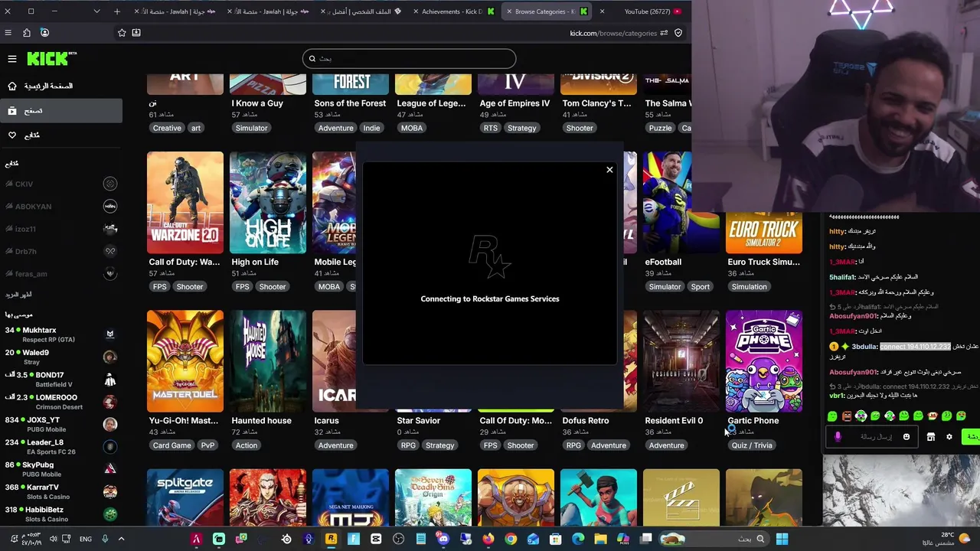This screenshot has height=551, width=980.
Task: Click the RTS tag under Age of Empires IV
Action: coord(490,128)
